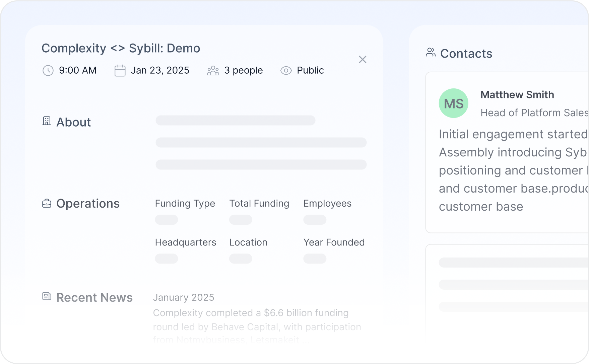Click the Matthew Smith contact name
Screen dimensions: 589x364
(517, 95)
